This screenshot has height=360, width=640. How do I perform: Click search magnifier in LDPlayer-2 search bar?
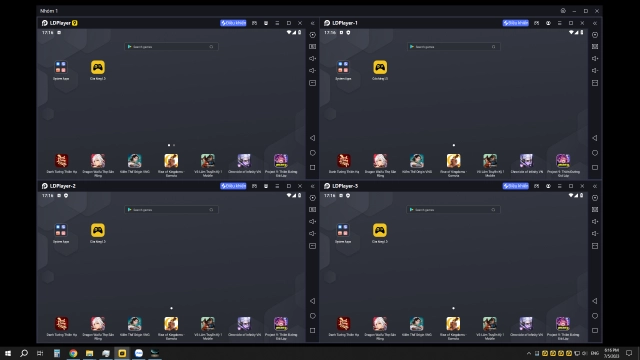point(211,209)
